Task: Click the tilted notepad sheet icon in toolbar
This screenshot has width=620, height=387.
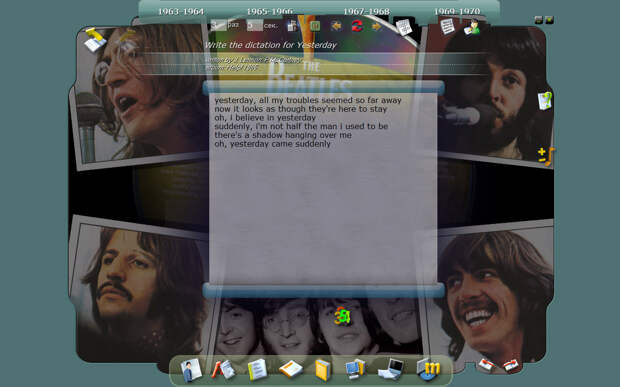Action: click(404, 27)
